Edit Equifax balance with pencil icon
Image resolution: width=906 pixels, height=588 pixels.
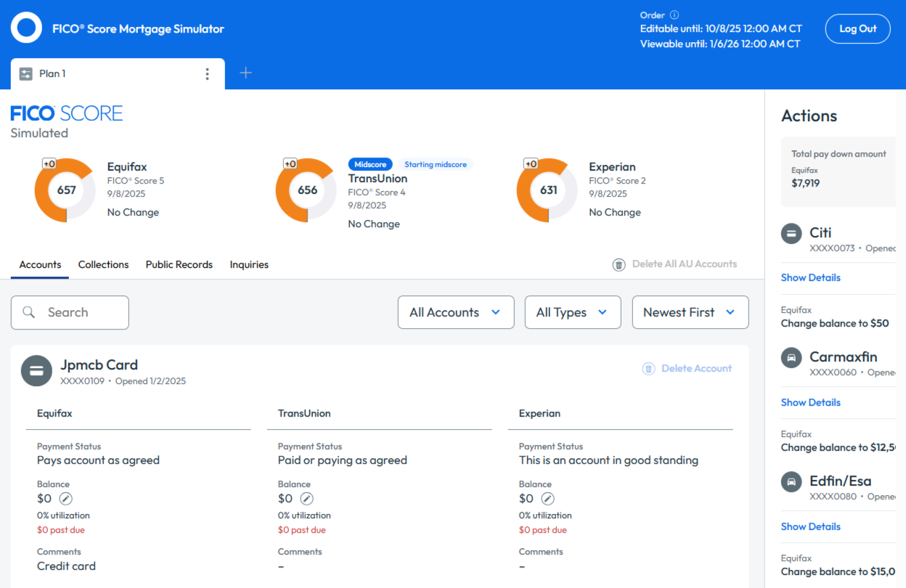click(x=66, y=499)
